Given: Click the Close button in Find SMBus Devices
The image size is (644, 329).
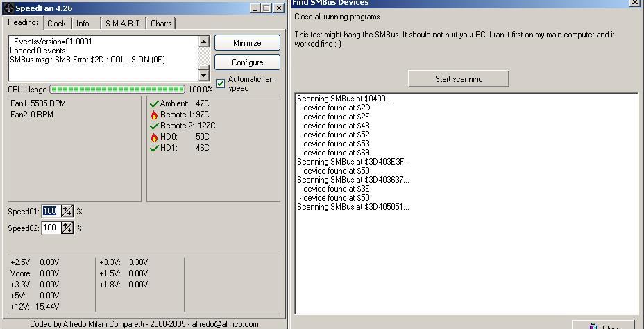Looking at the screenshot, I should [x=603, y=325].
